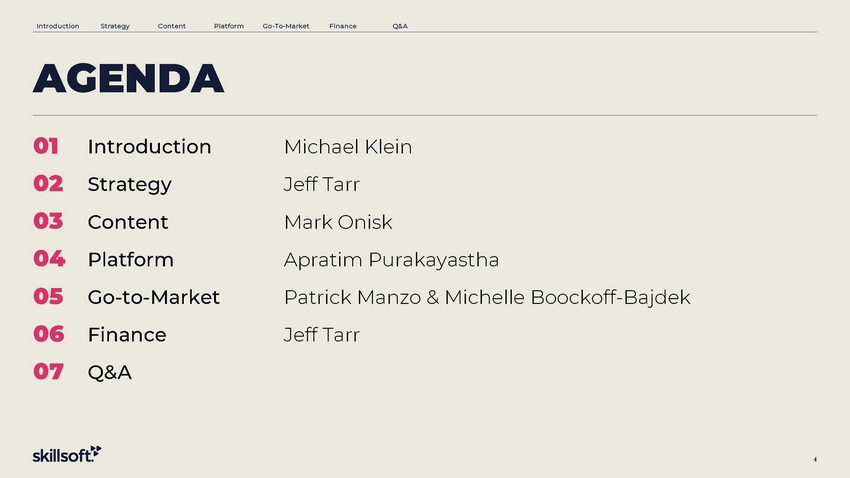
Task: Click the Content agenda entry
Action: point(128,222)
